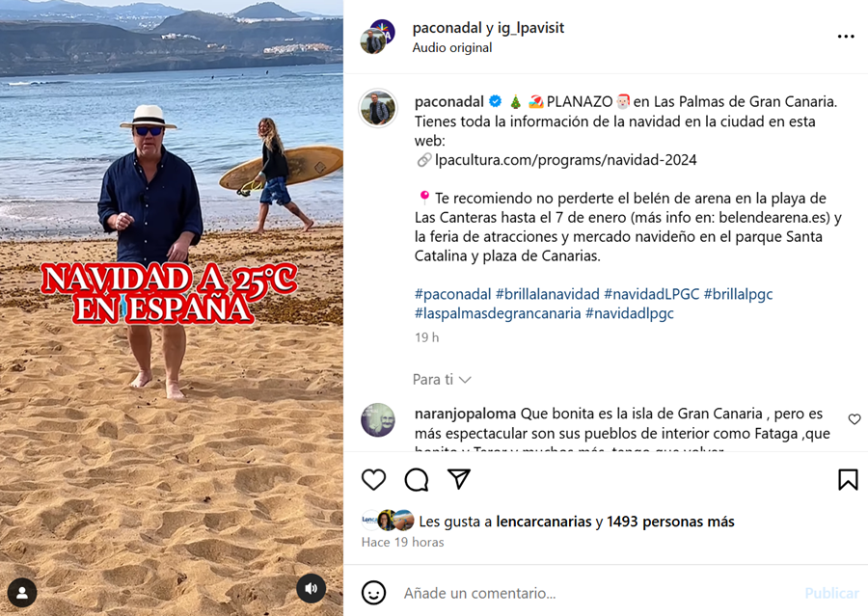Like the post with the heart icon
868x616 pixels.
(x=373, y=479)
